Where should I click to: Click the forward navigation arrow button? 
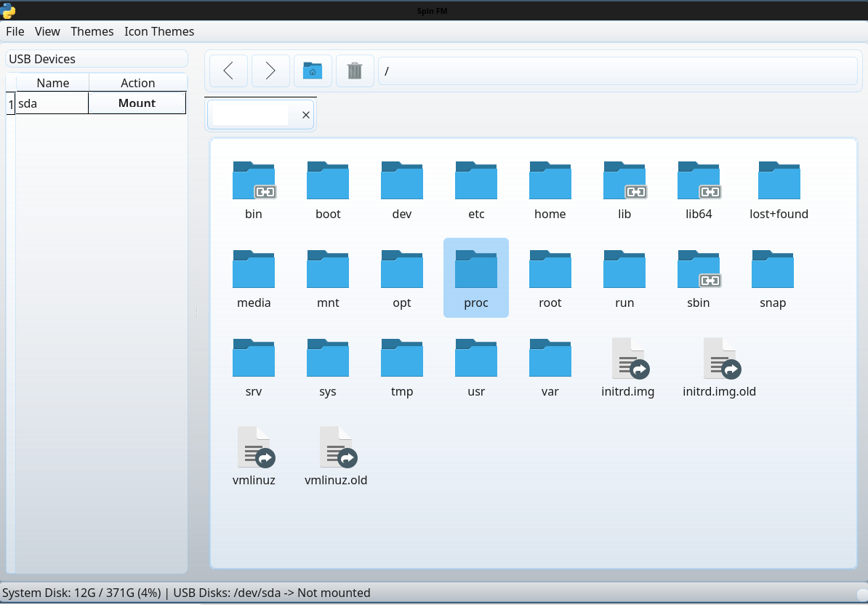pos(270,71)
